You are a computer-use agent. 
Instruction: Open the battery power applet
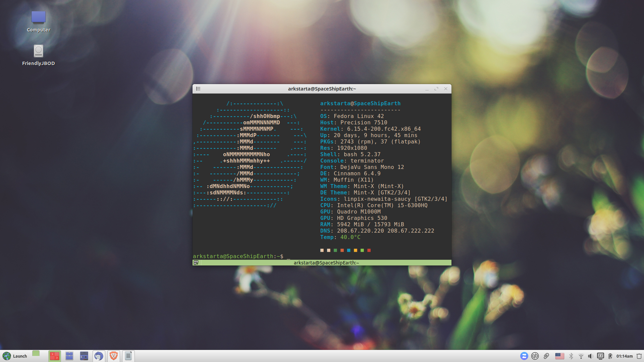(610, 356)
